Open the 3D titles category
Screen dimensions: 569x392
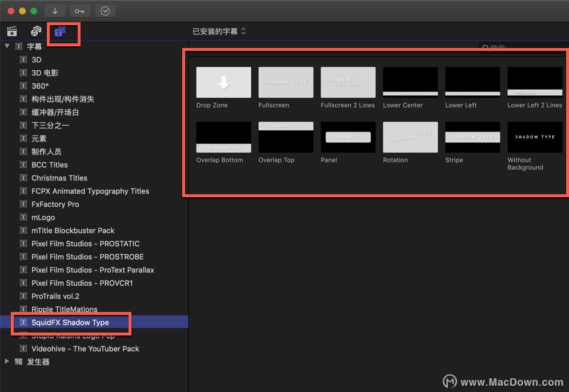94,59
